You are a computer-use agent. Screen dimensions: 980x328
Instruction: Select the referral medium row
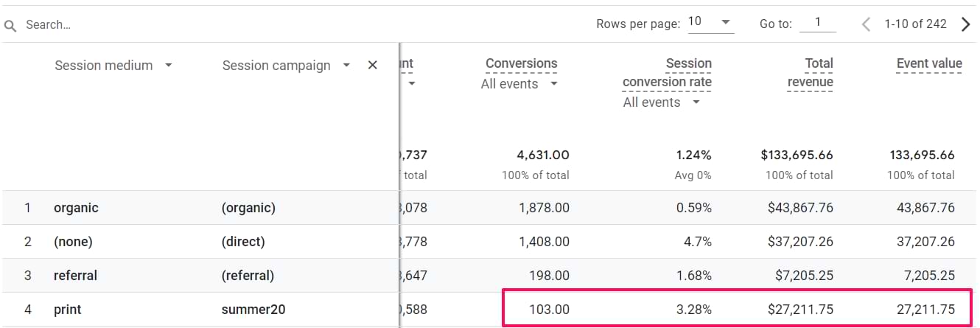[75, 276]
